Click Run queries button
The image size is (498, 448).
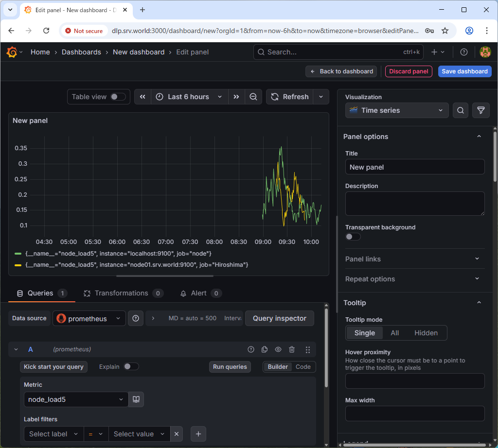[x=230, y=367]
